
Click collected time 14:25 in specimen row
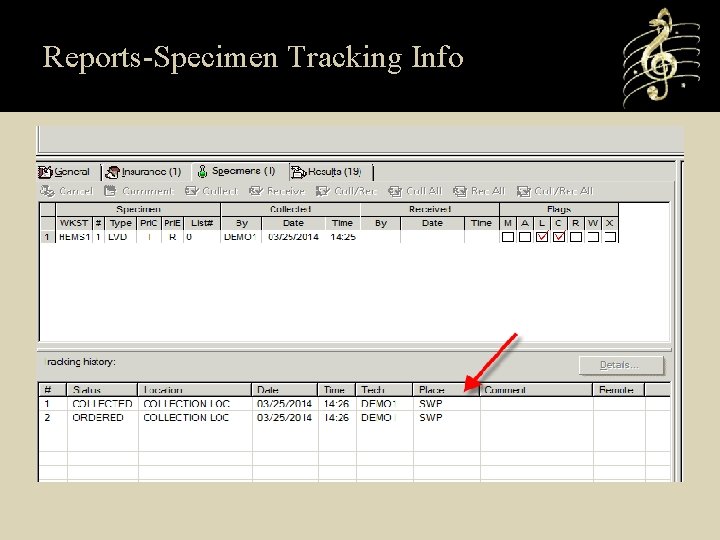tap(343, 237)
